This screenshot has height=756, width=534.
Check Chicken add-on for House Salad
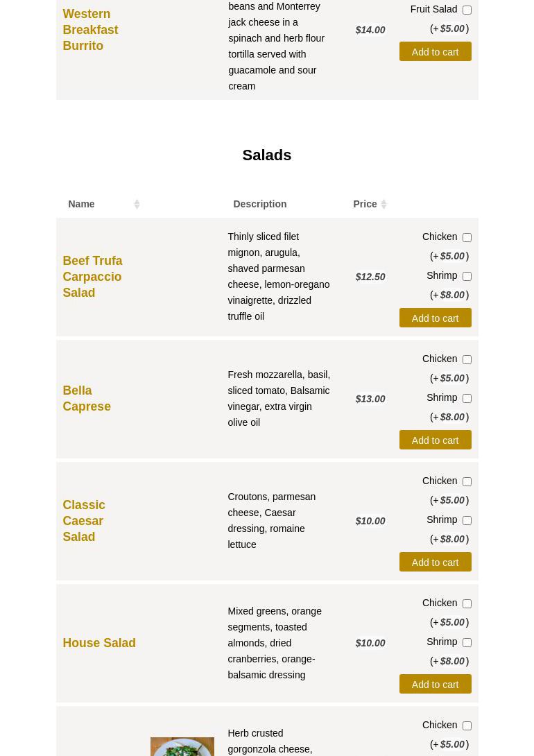tap(467, 603)
